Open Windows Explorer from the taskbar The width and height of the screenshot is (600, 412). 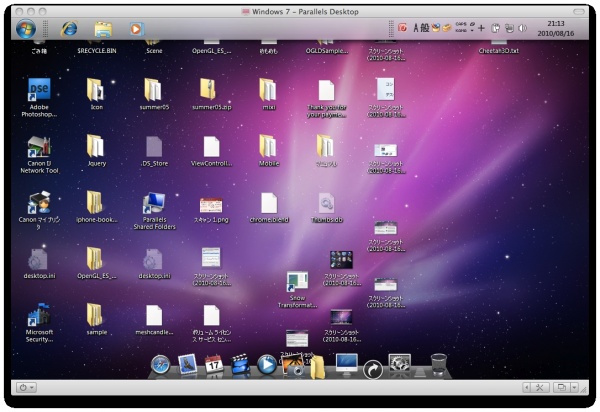click(103, 29)
